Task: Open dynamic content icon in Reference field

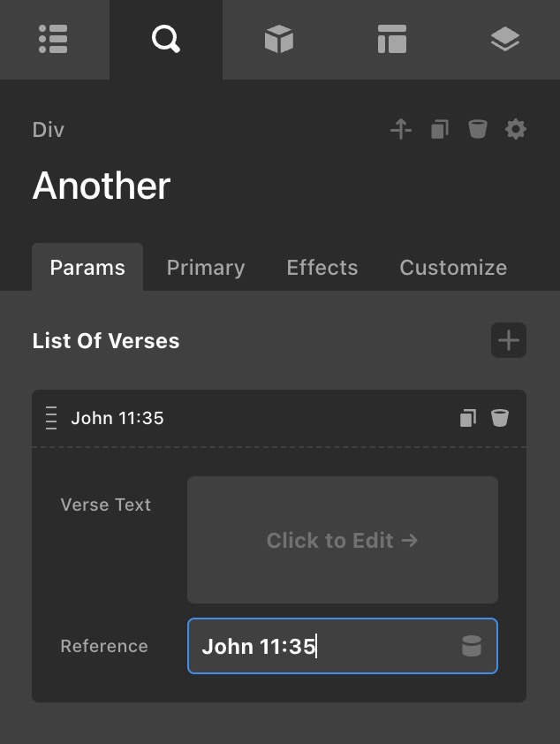Action: pyautogui.click(x=472, y=646)
